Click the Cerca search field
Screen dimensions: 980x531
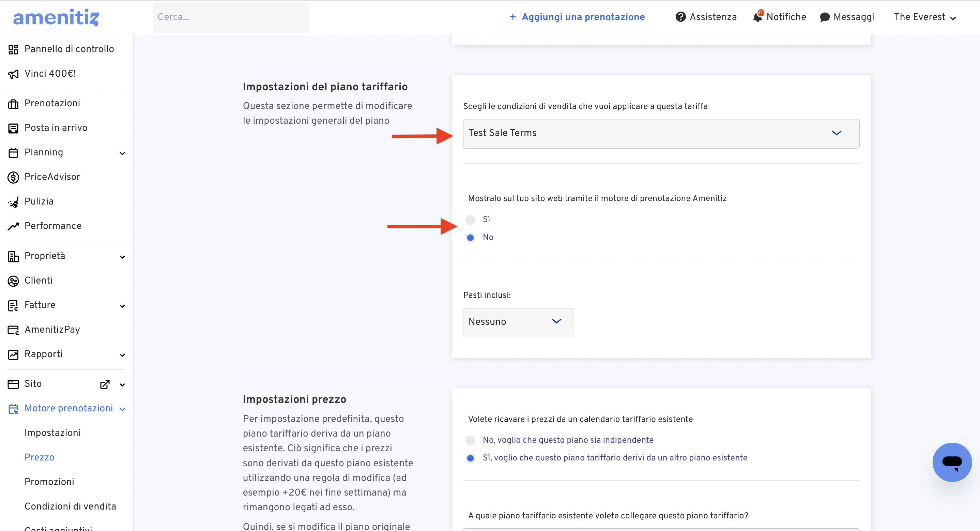(x=231, y=17)
